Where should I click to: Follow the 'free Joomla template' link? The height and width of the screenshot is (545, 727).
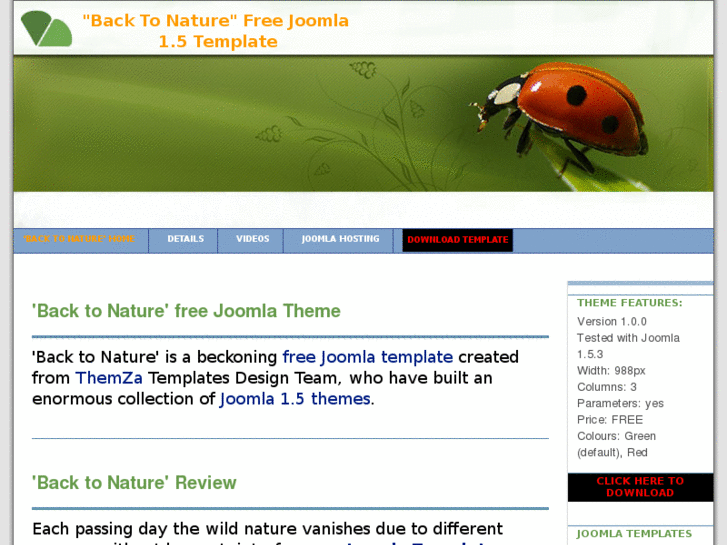click(368, 357)
